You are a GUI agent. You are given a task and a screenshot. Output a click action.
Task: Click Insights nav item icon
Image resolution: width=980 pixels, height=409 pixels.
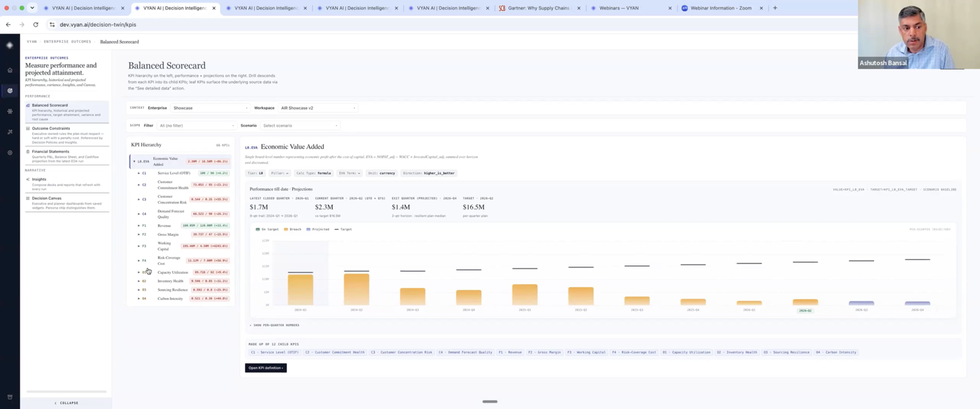(x=28, y=179)
